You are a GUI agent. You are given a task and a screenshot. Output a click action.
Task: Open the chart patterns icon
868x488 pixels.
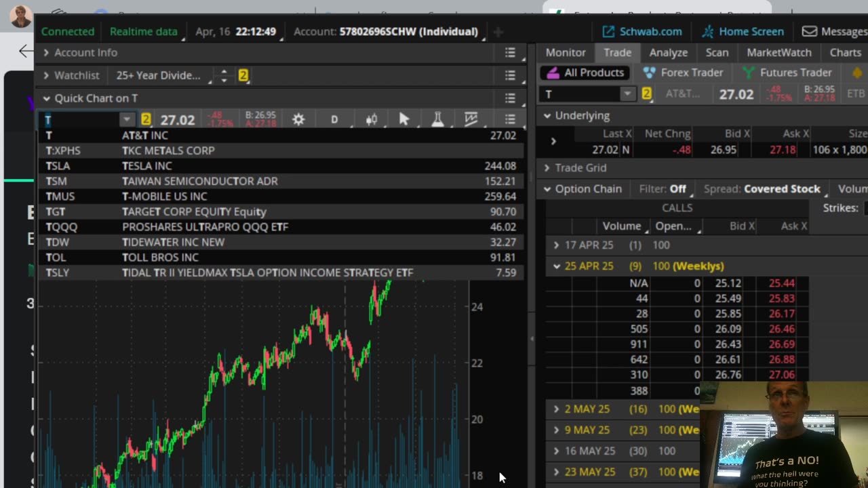(x=471, y=120)
